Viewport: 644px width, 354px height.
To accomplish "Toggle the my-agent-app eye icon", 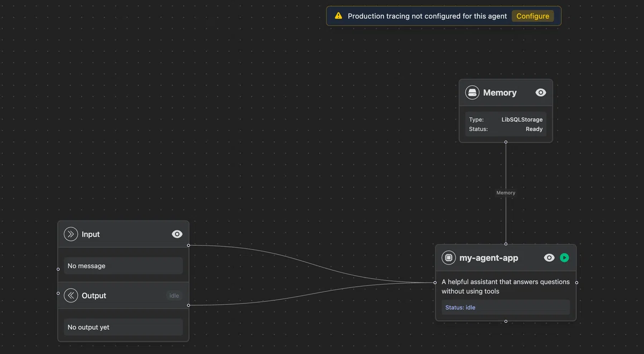I will pyautogui.click(x=549, y=257).
